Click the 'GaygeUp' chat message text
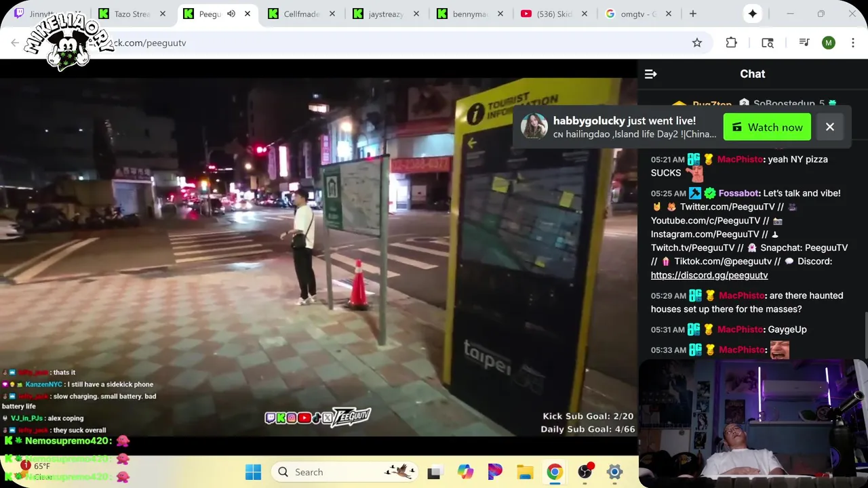 (787, 329)
